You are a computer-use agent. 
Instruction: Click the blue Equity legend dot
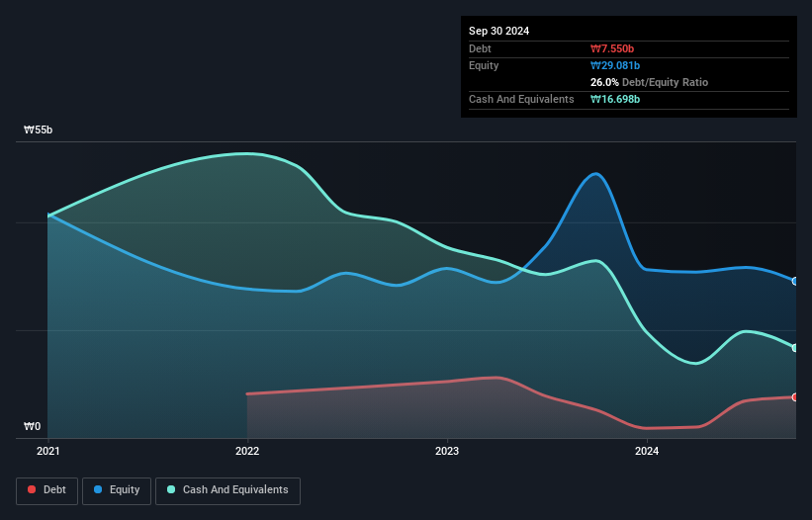click(x=98, y=489)
